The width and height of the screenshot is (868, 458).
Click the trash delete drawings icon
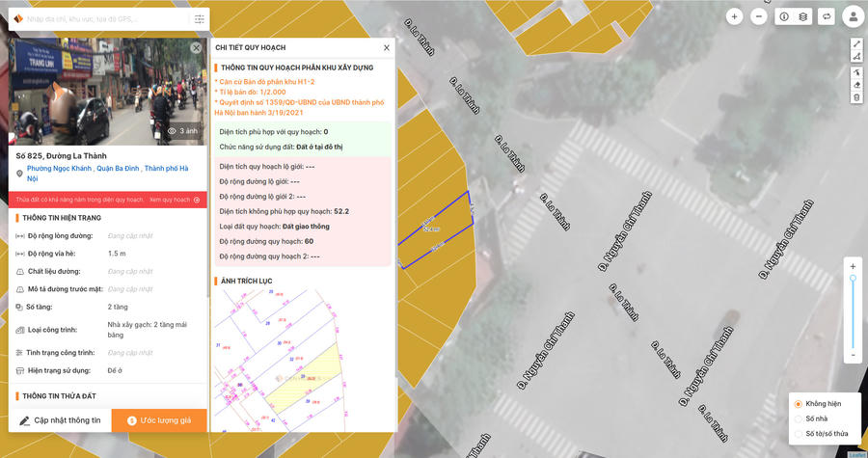coord(856,97)
